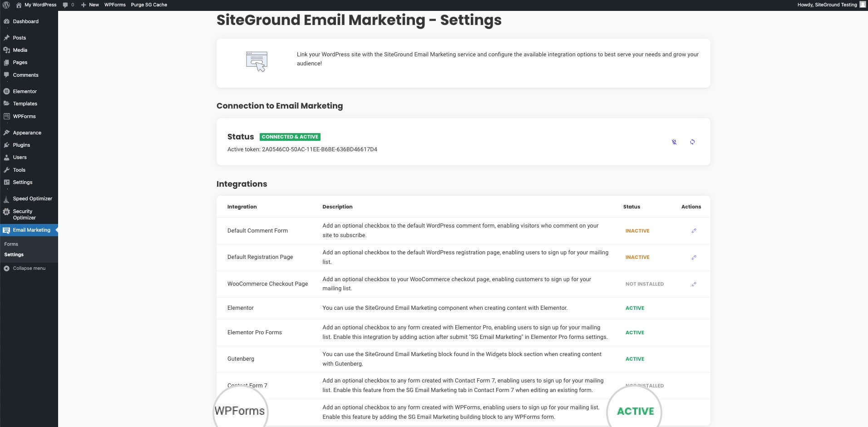Click the Comments bubble icon in sidebar
The height and width of the screenshot is (427, 868).
6,75
